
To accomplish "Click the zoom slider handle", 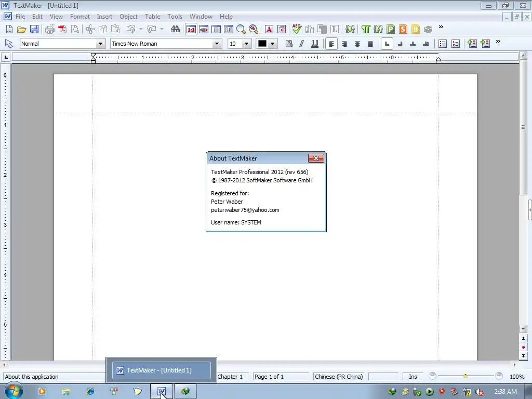I will click(465, 376).
